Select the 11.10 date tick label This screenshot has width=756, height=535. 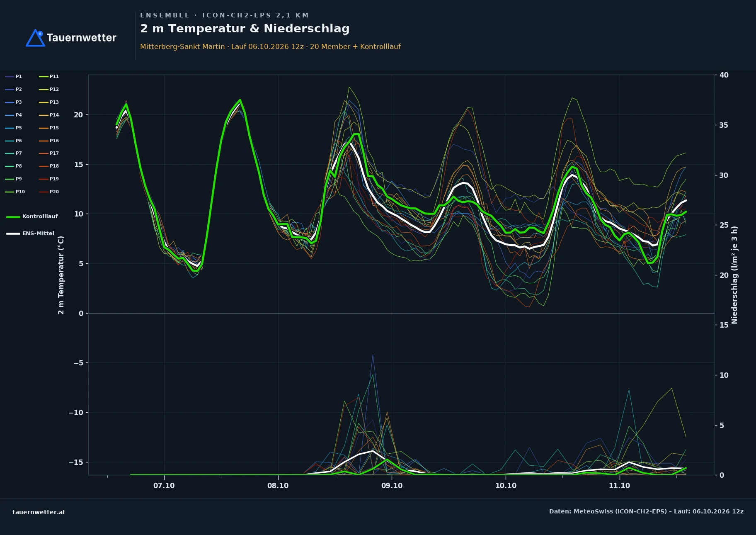click(619, 486)
